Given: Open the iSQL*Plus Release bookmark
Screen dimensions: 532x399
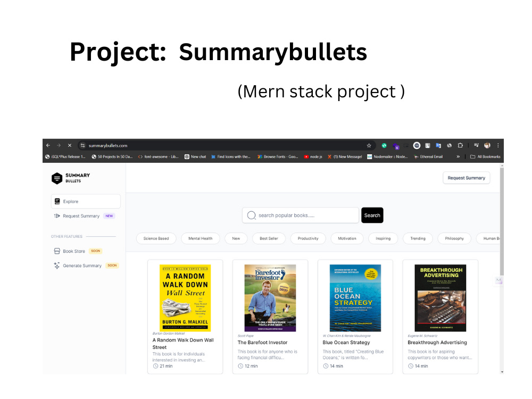Looking at the screenshot, I should 65,156.
